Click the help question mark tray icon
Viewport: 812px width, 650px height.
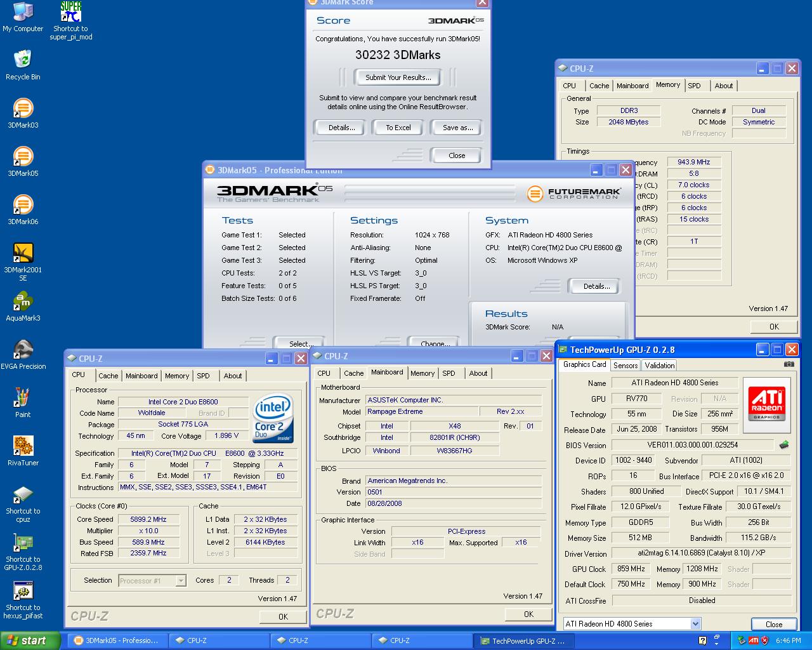(x=702, y=640)
